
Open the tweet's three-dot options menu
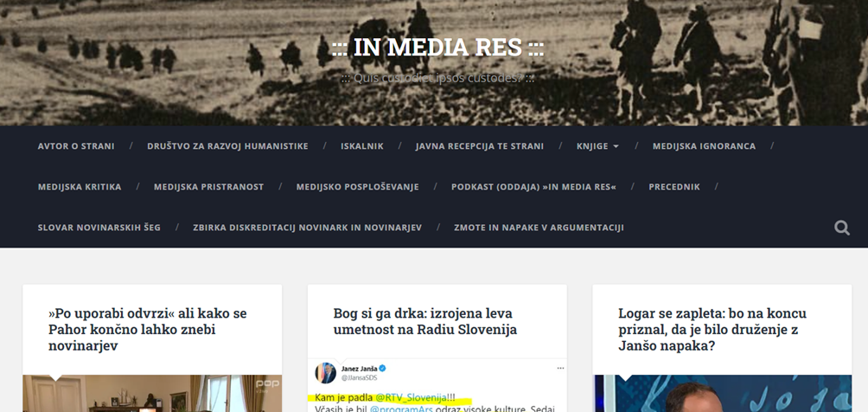coord(560,368)
